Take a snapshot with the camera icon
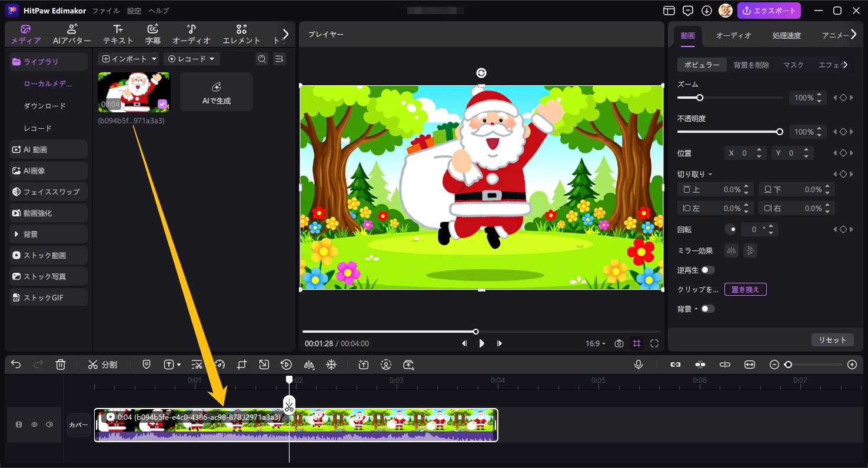The width and height of the screenshot is (868, 468). 618,343
